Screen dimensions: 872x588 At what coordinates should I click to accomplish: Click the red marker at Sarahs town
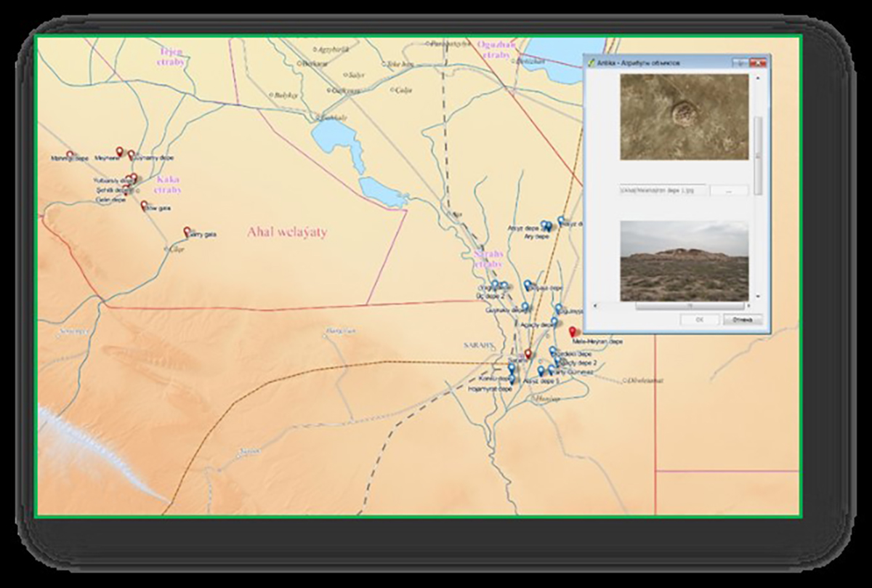(528, 354)
